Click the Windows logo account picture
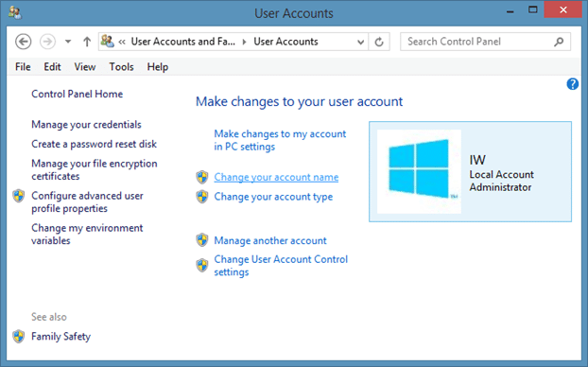 coord(419,171)
